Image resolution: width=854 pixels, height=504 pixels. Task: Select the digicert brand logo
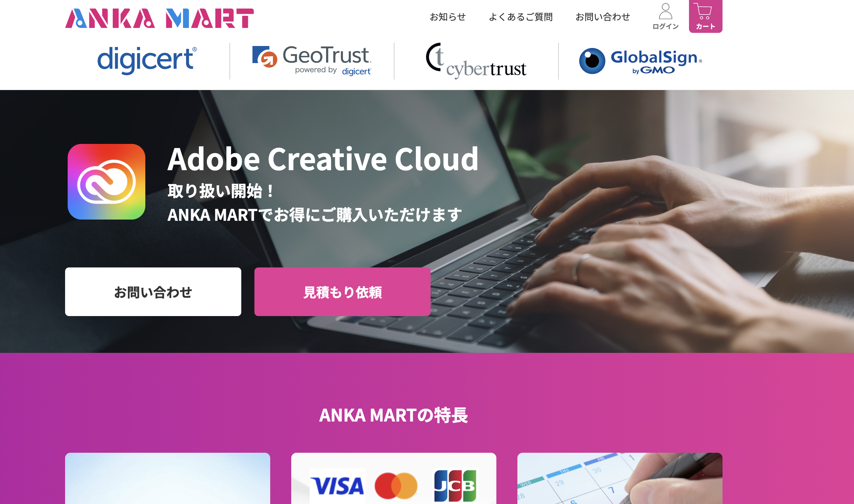(147, 60)
